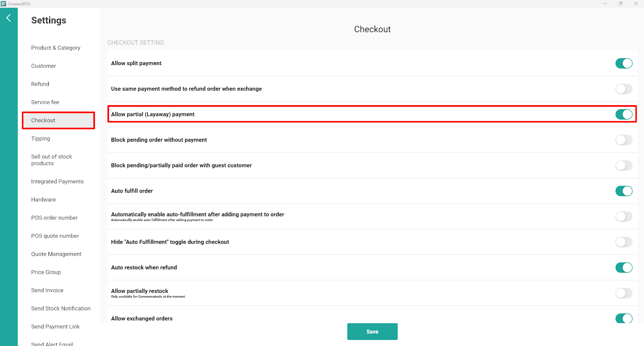The height and width of the screenshot is (346, 644).
Task: Enable same payment method refund on exchange
Action: click(x=624, y=89)
